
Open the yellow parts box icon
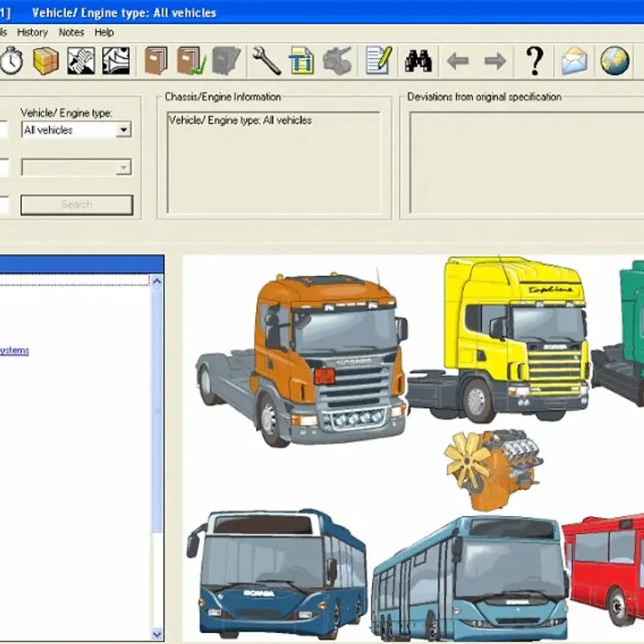pyautogui.click(x=46, y=60)
